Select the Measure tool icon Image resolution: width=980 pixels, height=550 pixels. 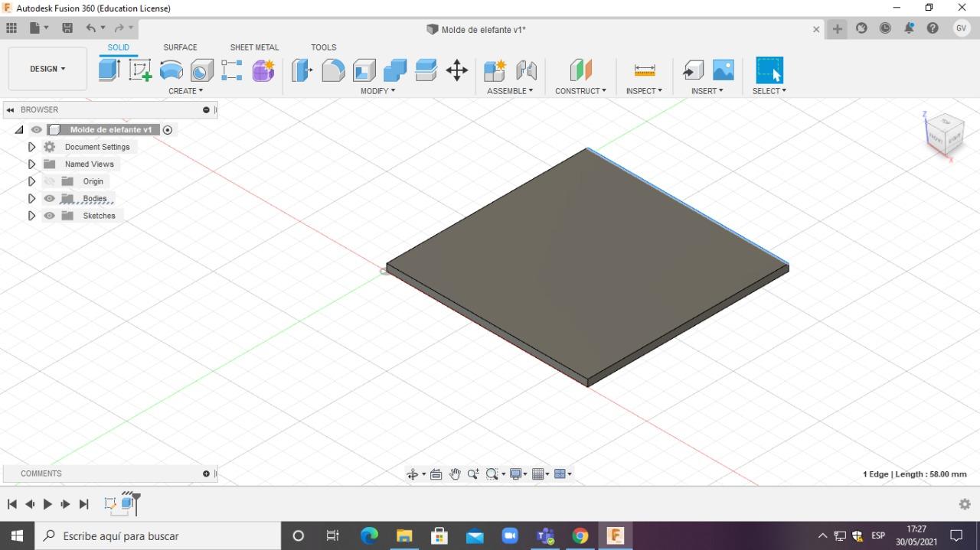coord(645,70)
